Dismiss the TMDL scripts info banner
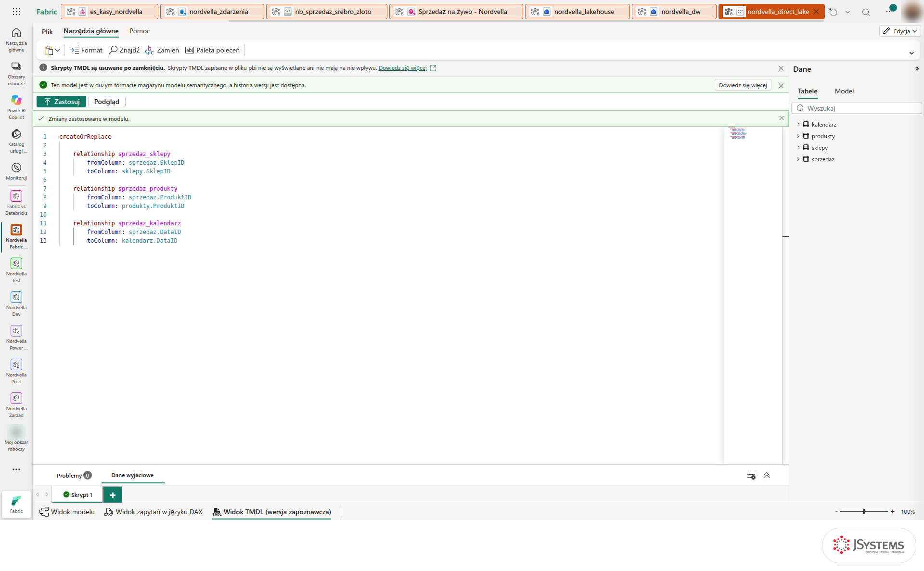Screen dimensions: 924x571 (781, 68)
